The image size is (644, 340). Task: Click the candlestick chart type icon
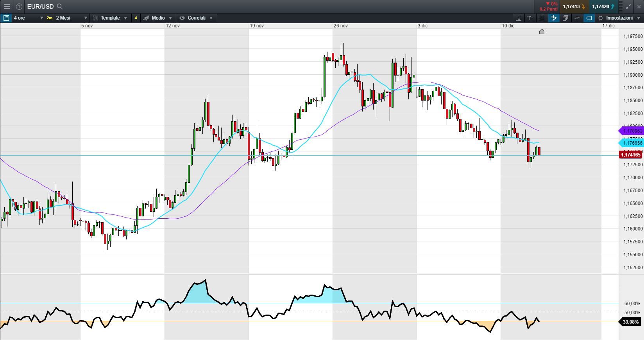pos(146,18)
